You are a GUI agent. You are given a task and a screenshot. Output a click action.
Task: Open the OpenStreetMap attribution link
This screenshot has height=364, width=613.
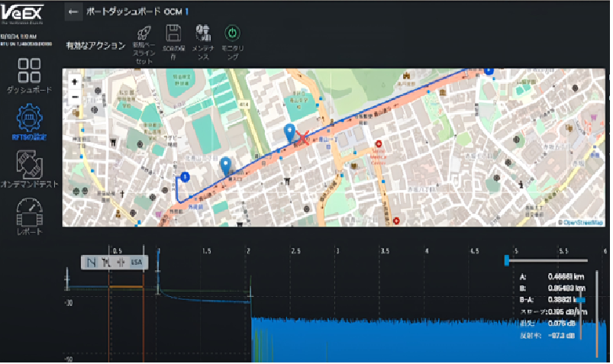coord(583,223)
